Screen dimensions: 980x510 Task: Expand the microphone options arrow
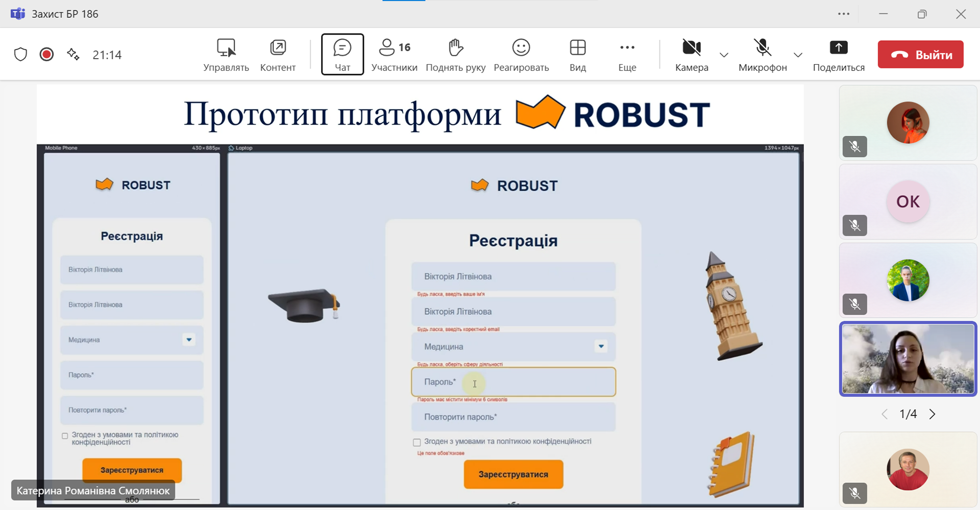798,55
